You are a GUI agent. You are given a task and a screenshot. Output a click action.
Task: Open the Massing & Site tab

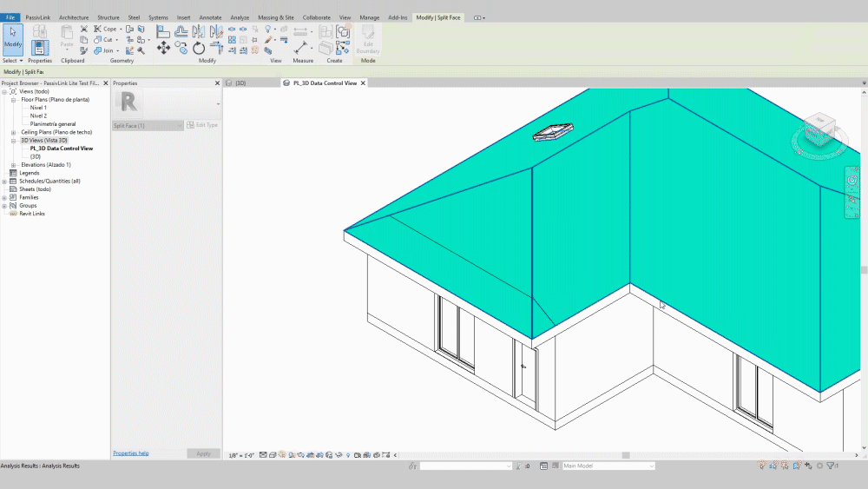click(276, 17)
